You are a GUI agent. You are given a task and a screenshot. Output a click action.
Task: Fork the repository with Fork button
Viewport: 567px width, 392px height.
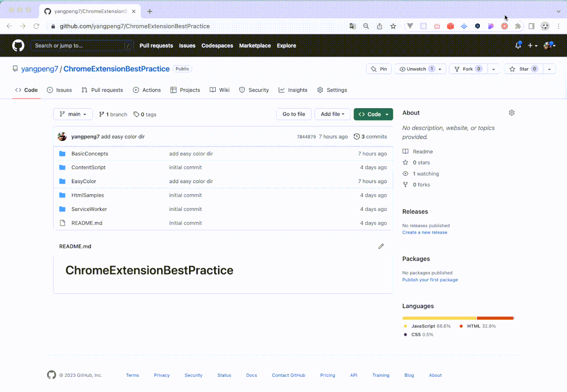click(x=468, y=69)
